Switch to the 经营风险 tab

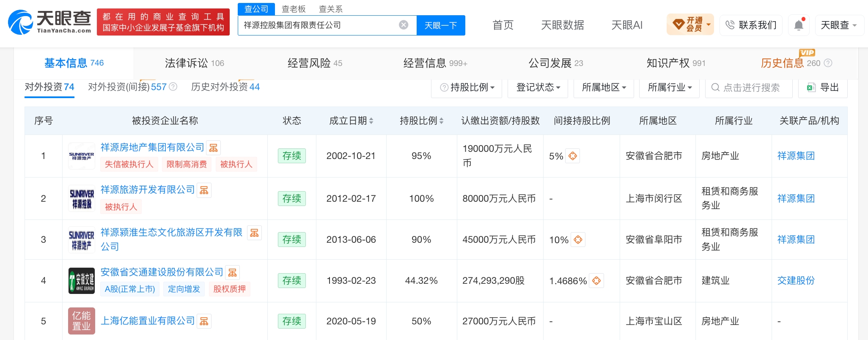[315, 63]
